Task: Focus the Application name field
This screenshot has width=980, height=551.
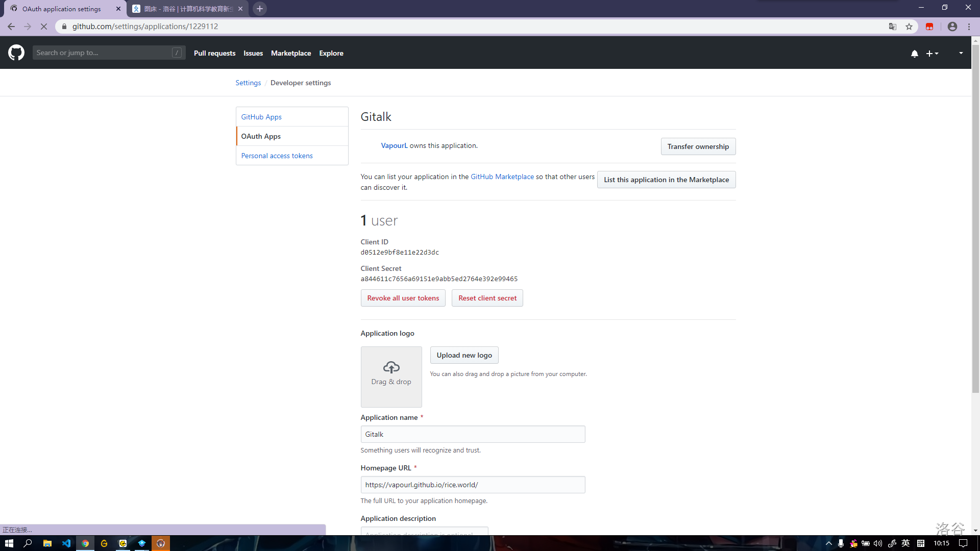Action: pyautogui.click(x=473, y=434)
